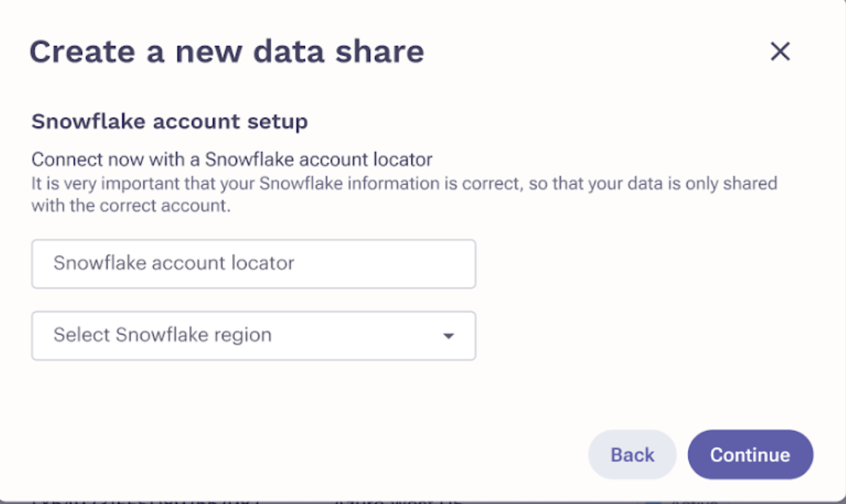Image resolution: width=846 pixels, height=504 pixels.
Task: Click the warning text about correct Snowflake information
Action: coord(404,194)
